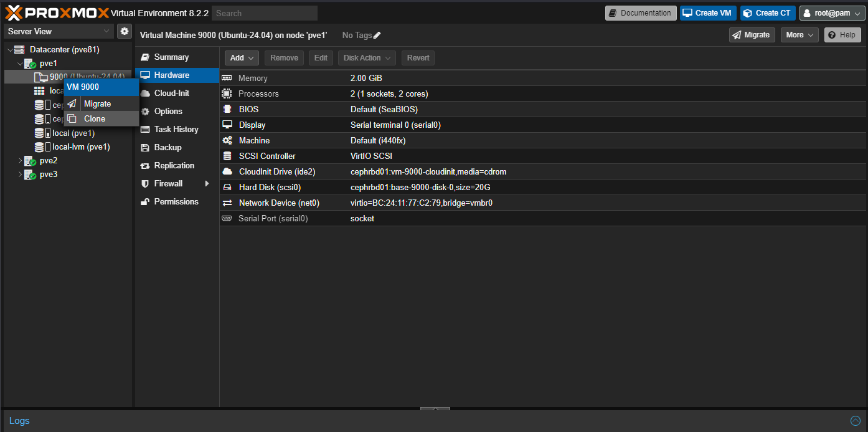This screenshot has width=868, height=432.
Task: Expand the Firewall submenu arrow
Action: click(207, 184)
